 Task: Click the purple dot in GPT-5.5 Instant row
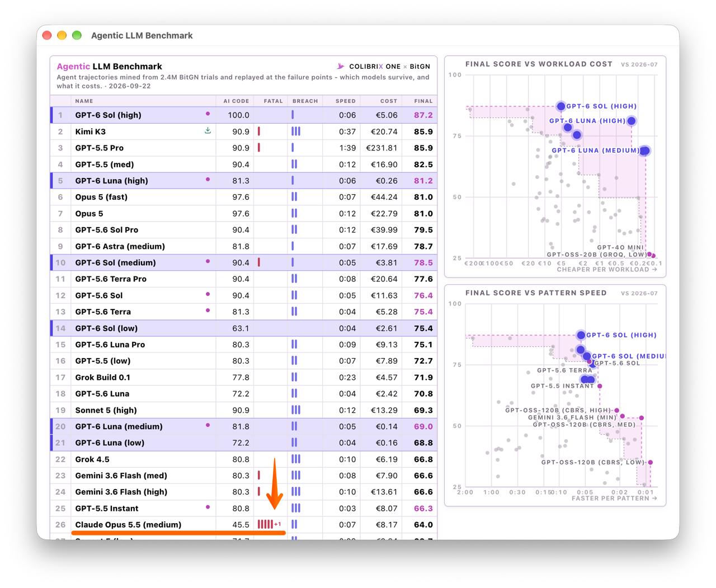208,507
